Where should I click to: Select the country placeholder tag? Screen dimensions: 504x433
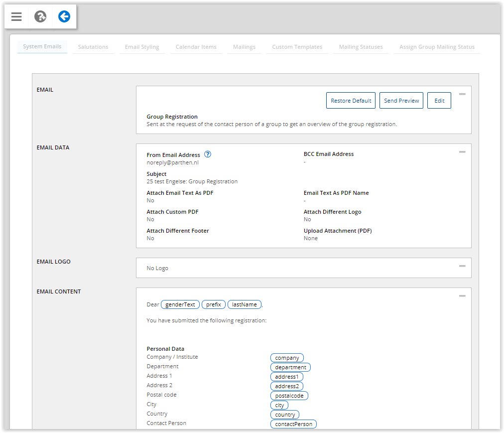[x=285, y=415]
